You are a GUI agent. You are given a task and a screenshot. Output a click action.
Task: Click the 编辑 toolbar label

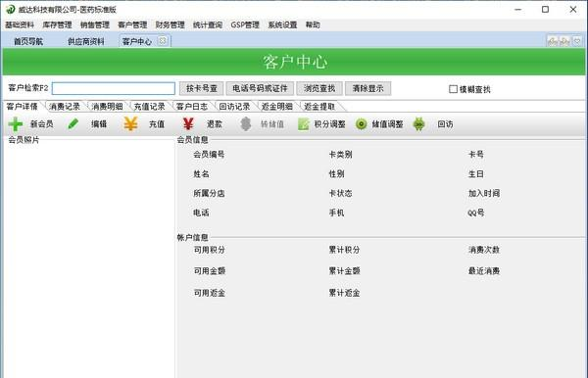tap(99, 124)
